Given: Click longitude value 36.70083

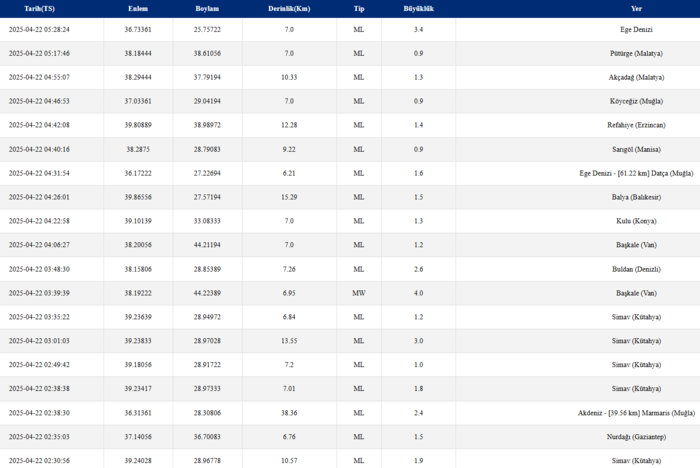Looking at the screenshot, I should (207, 437).
